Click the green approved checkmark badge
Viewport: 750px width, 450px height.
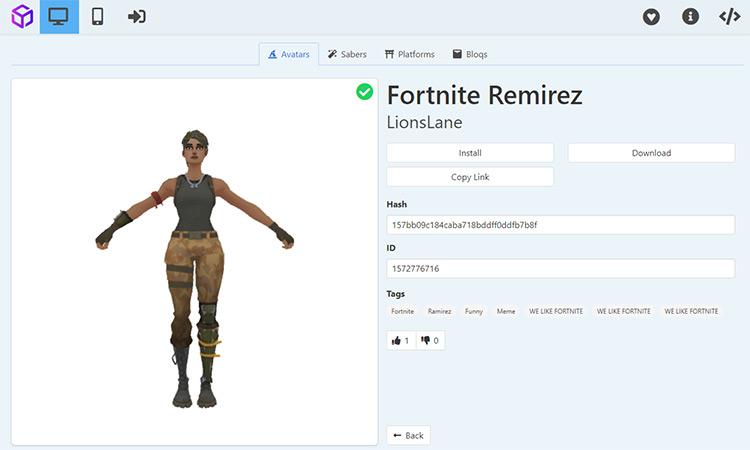pyautogui.click(x=364, y=91)
